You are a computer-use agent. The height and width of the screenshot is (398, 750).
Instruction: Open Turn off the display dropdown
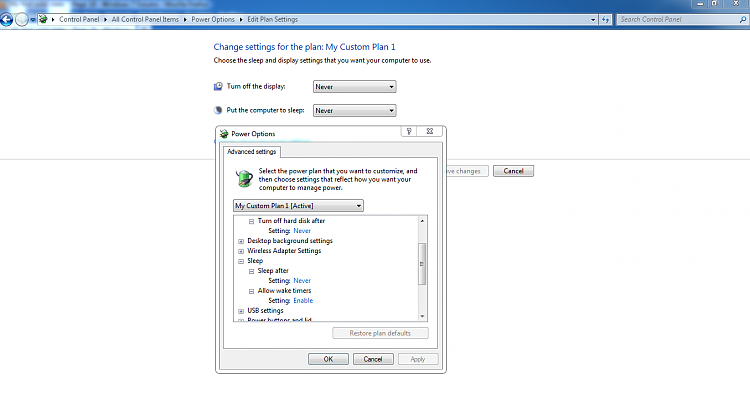click(354, 87)
